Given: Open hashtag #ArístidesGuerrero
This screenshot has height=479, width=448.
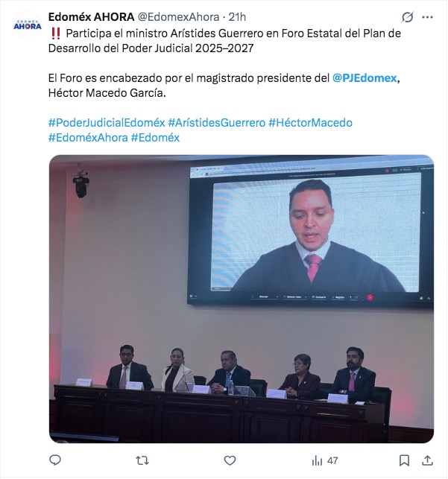Looking at the screenshot, I should [x=217, y=123].
